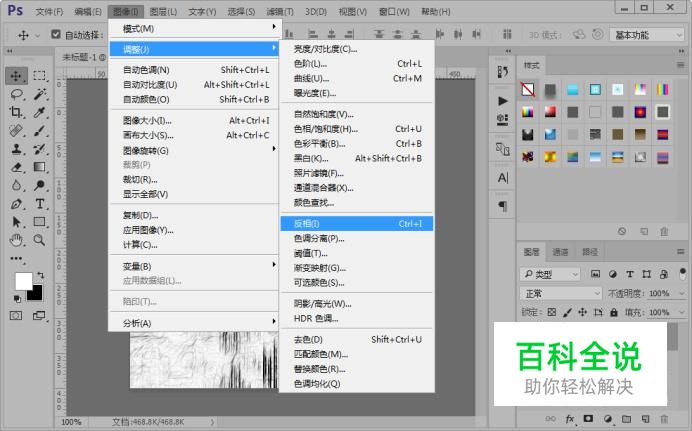Expand the 分析(A) submenu
The image size is (692, 431).
[x=194, y=323]
